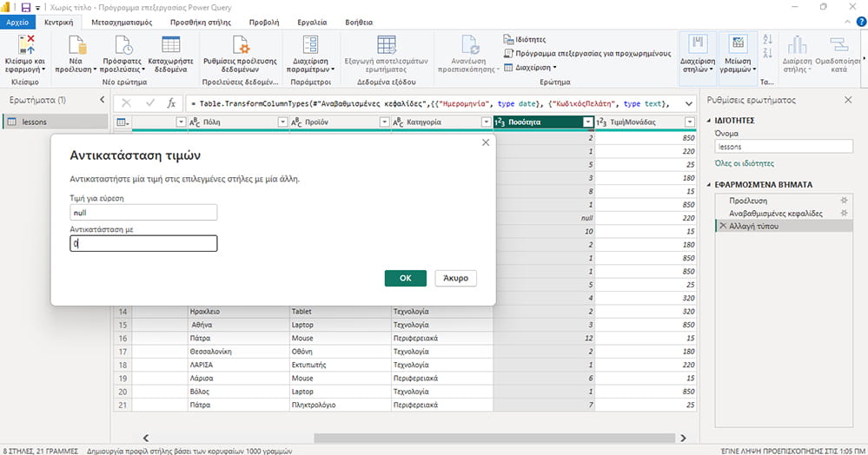Delete the Αλλαγή τύπου step X icon
Viewport: 868px width, 455px height.
[x=722, y=226]
